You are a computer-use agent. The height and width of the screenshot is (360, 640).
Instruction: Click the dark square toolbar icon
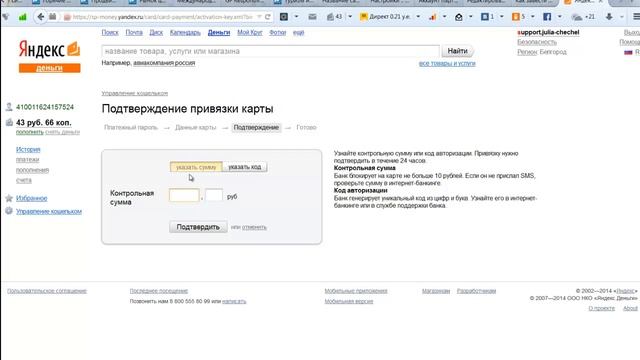284,17
